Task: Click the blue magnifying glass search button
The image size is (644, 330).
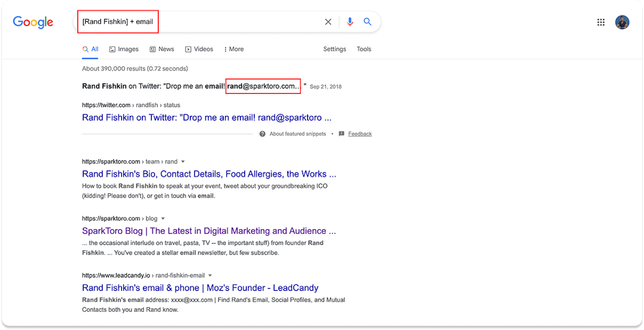Action: click(367, 22)
